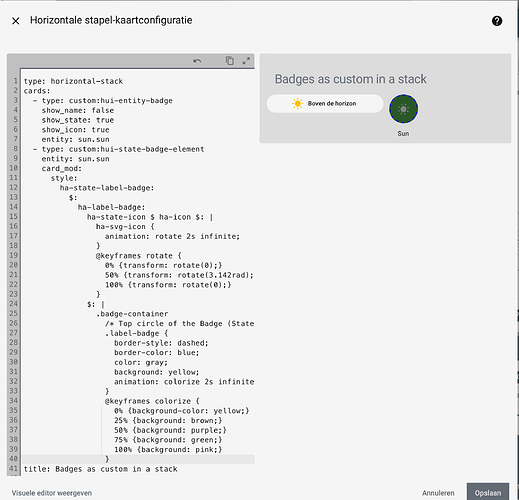Click the 'show_state: true' line
Screen dimensions: 519x500
click(x=78, y=120)
